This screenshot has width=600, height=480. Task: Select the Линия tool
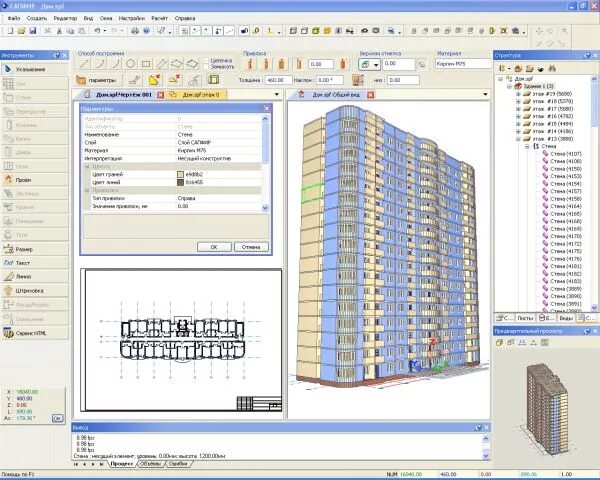coord(34,276)
